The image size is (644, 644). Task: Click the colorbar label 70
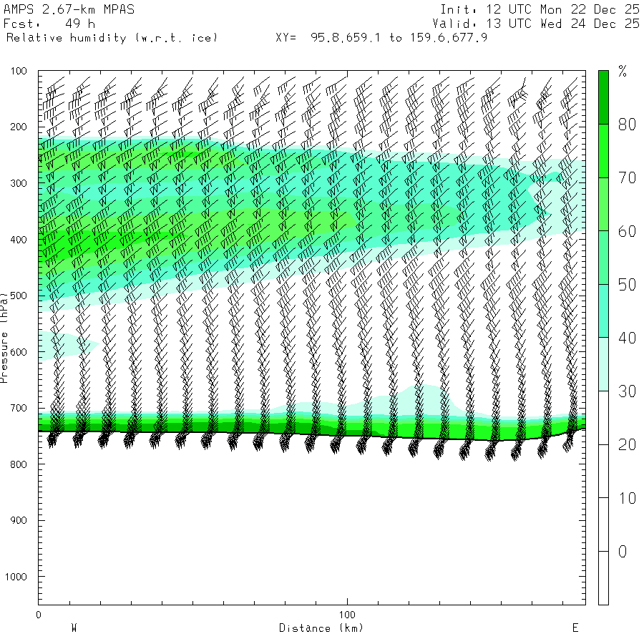(x=627, y=178)
